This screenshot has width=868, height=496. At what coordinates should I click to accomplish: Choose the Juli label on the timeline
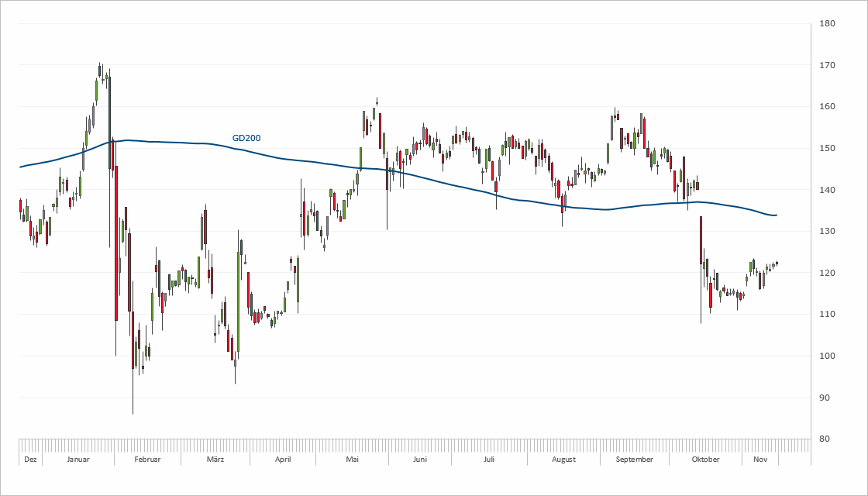point(489,459)
